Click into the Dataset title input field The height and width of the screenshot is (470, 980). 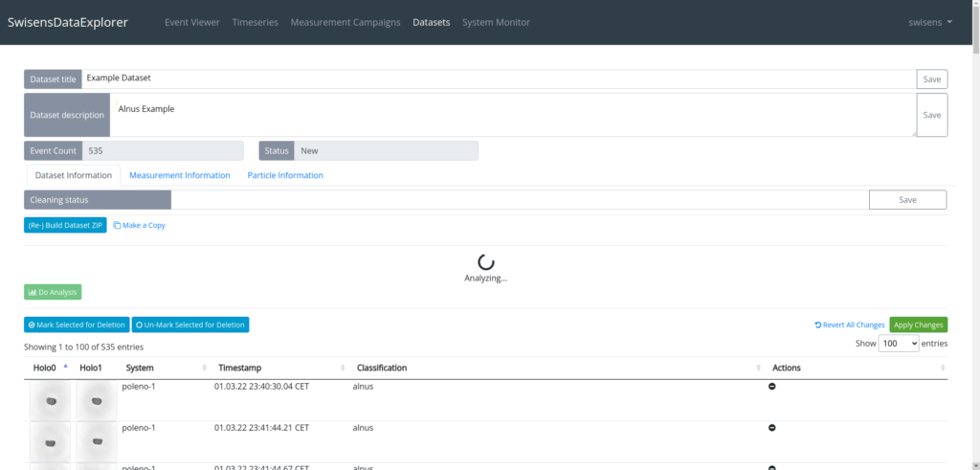tap(498, 78)
